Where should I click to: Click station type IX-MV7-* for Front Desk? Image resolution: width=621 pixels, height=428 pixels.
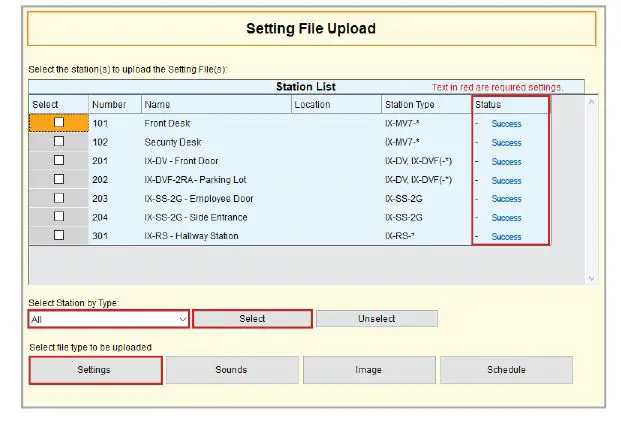(x=402, y=124)
